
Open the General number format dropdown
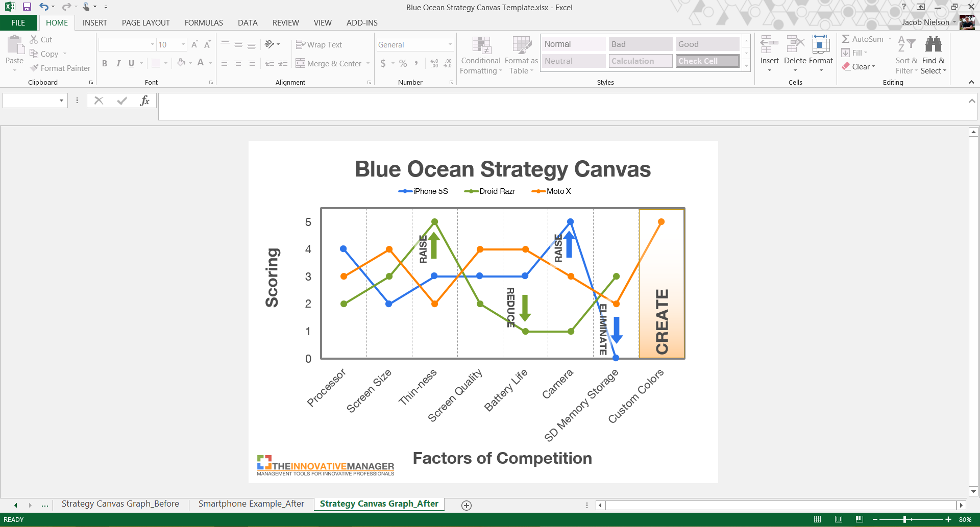tap(450, 45)
